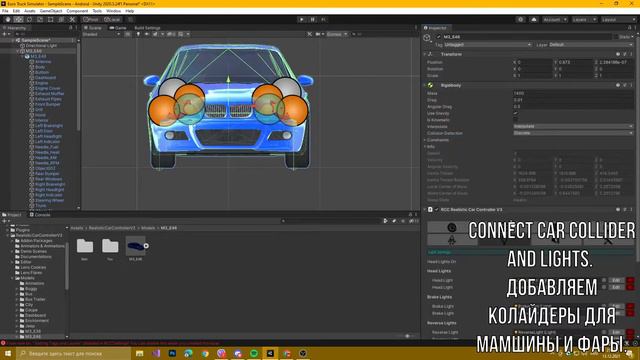This screenshot has width=640, height=360.
Task: Select the Hand tool in Unity toolbar
Action: coord(8,19)
